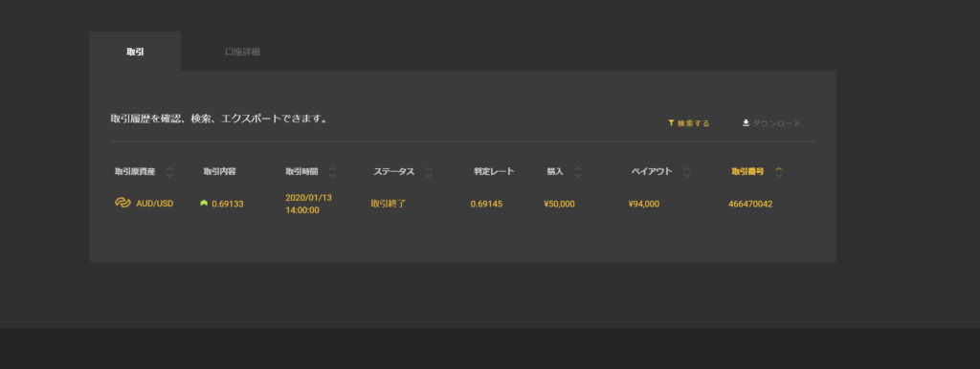Click the trade number 466470042
The height and width of the screenshot is (369, 980).
(750, 204)
